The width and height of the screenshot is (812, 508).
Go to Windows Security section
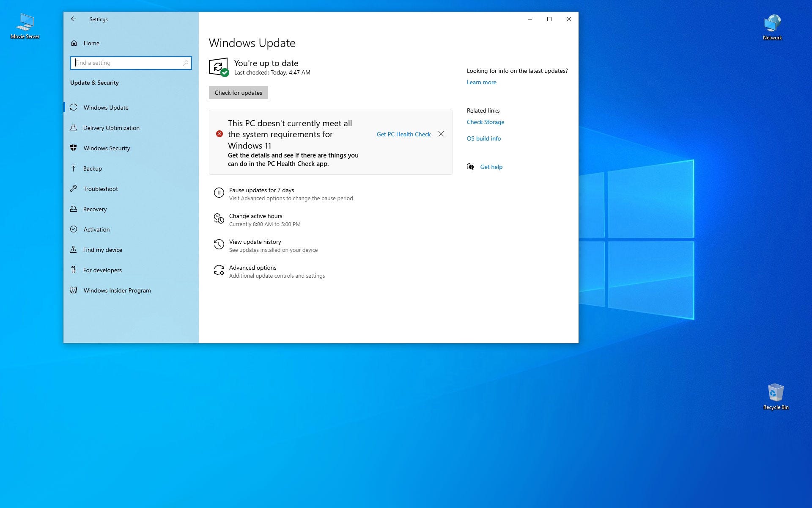coord(131,148)
